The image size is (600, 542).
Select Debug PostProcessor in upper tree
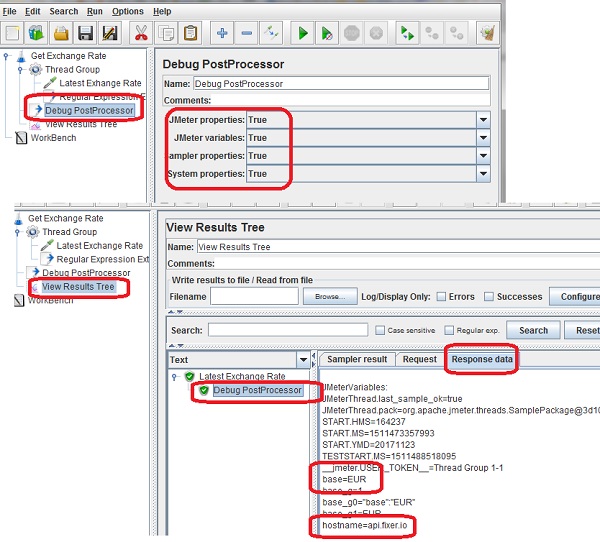click(x=89, y=111)
